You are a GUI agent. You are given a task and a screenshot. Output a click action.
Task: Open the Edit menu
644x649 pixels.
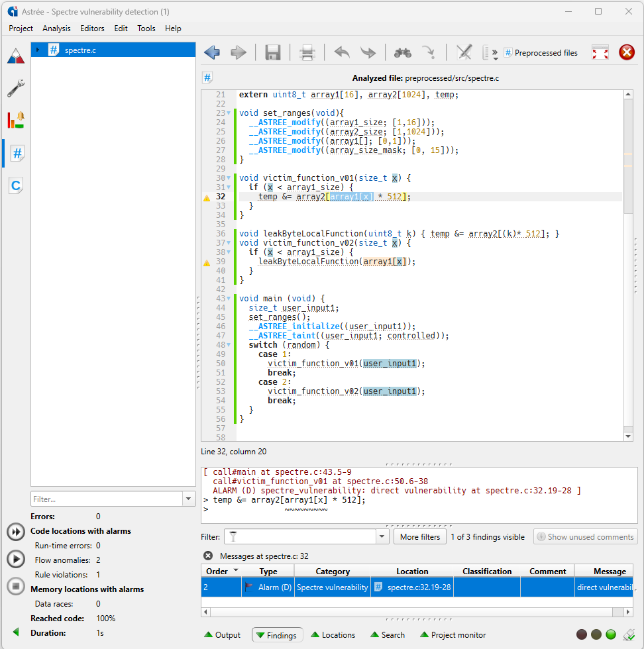coord(121,28)
